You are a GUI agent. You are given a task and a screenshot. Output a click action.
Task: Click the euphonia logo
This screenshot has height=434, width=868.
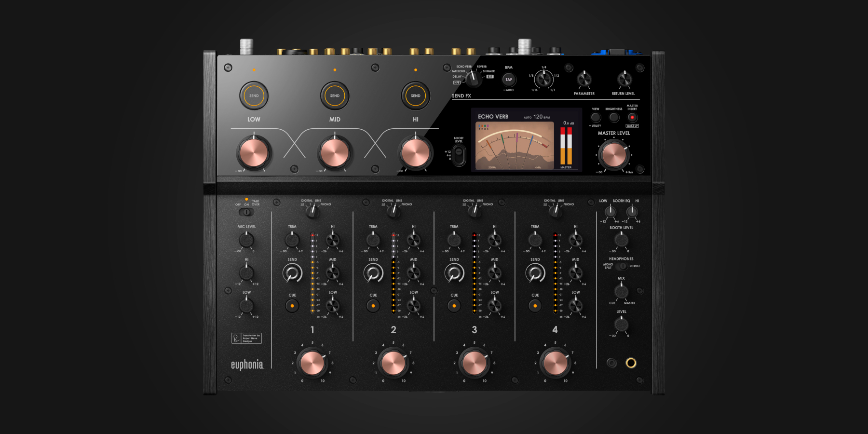pyautogui.click(x=247, y=365)
